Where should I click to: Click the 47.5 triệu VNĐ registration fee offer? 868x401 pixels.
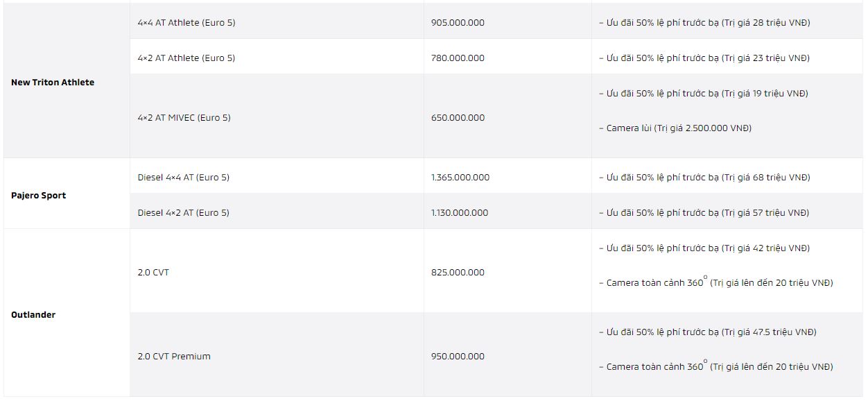click(708, 332)
